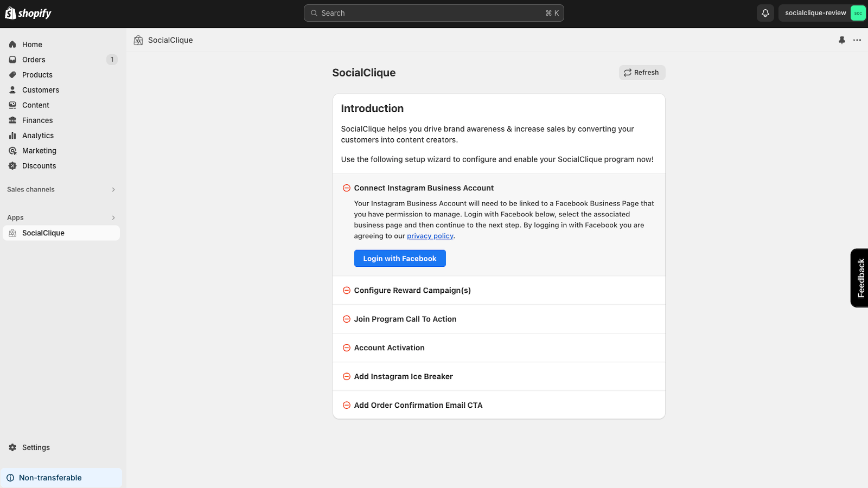This screenshot has height=488, width=868.
Task: Open Finances in the sidebar
Action: pyautogui.click(x=61, y=120)
